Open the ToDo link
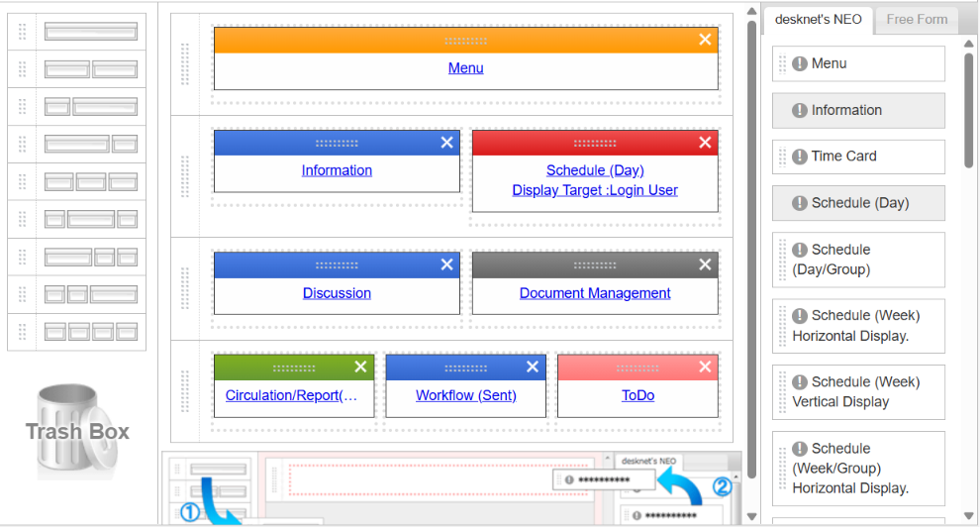 point(638,395)
